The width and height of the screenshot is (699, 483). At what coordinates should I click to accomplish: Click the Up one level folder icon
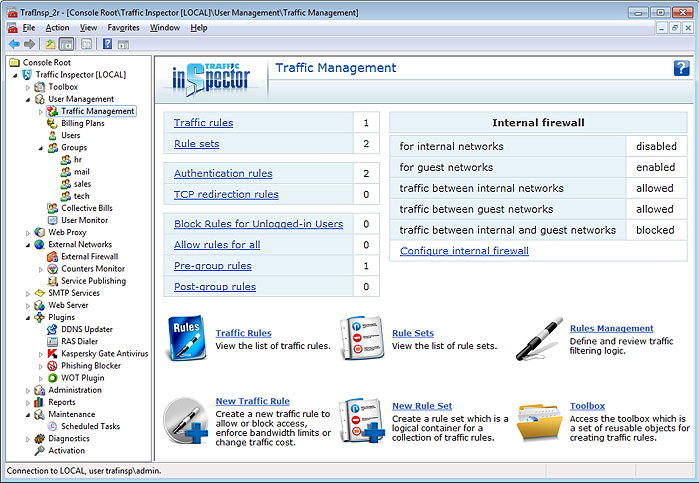[x=50, y=44]
